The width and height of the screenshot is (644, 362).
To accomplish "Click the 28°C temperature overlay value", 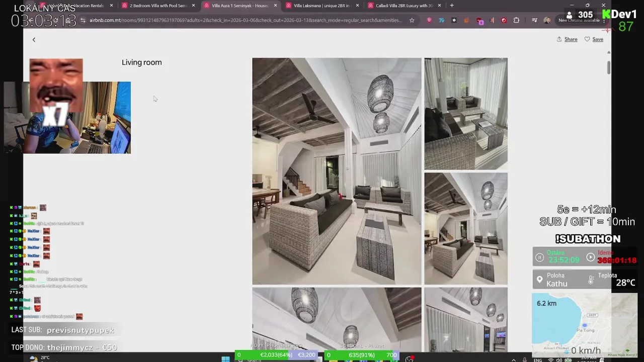I will (x=625, y=283).
